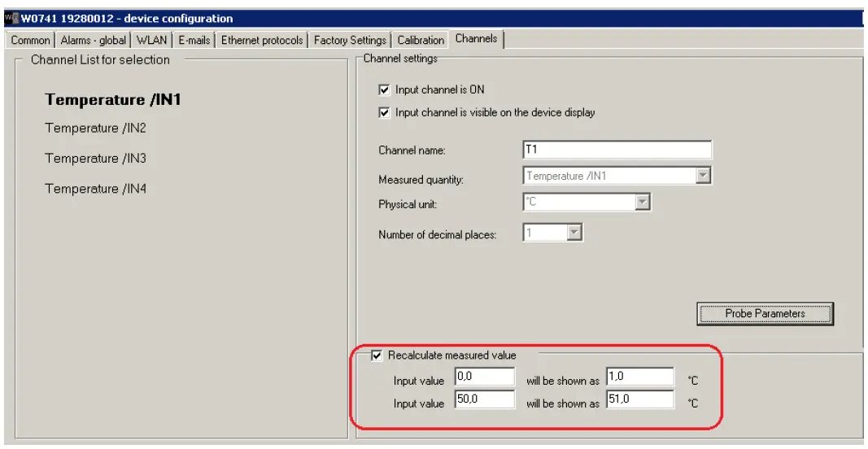
Task: Click the Probe Parameters button
Action: click(x=765, y=313)
